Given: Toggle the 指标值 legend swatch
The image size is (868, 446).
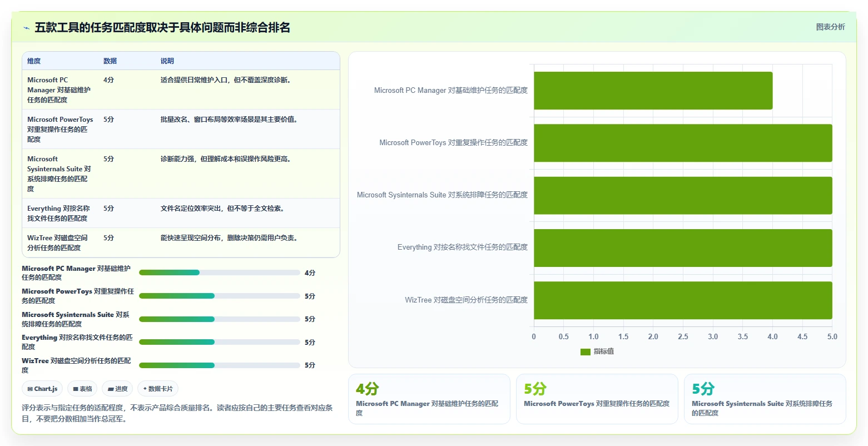Looking at the screenshot, I should coord(585,351).
